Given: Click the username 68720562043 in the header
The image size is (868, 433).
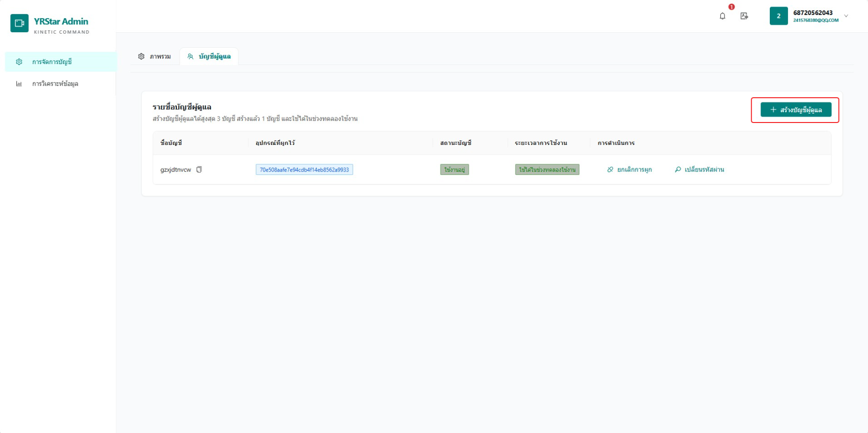Looking at the screenshot, I should coord(813,13).
